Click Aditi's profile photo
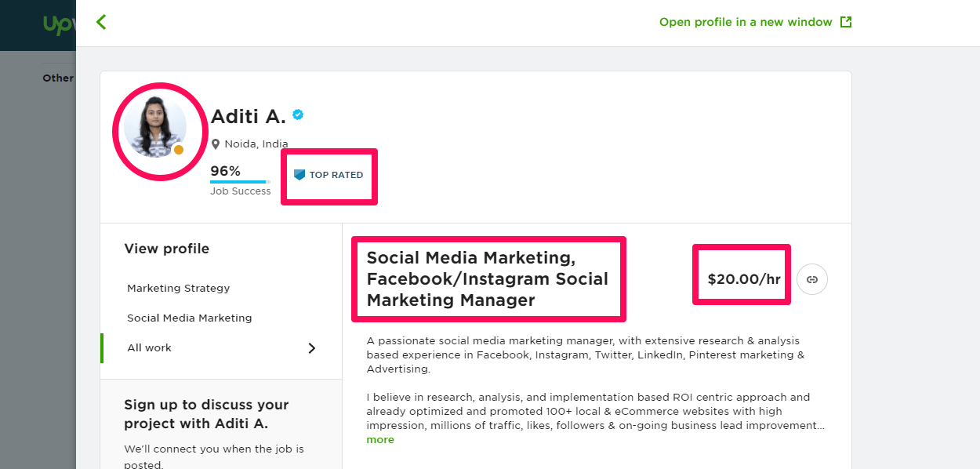The height and width of the screenshot is (469, 980). click(154, 126)
